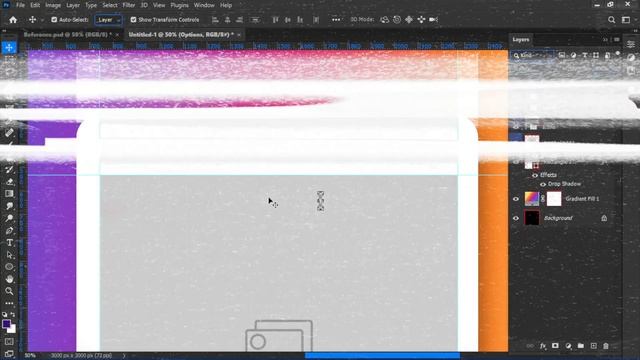This screenshot has height=360, width=640.
Task: Select the Gradient tool
Action: (9, 194)
